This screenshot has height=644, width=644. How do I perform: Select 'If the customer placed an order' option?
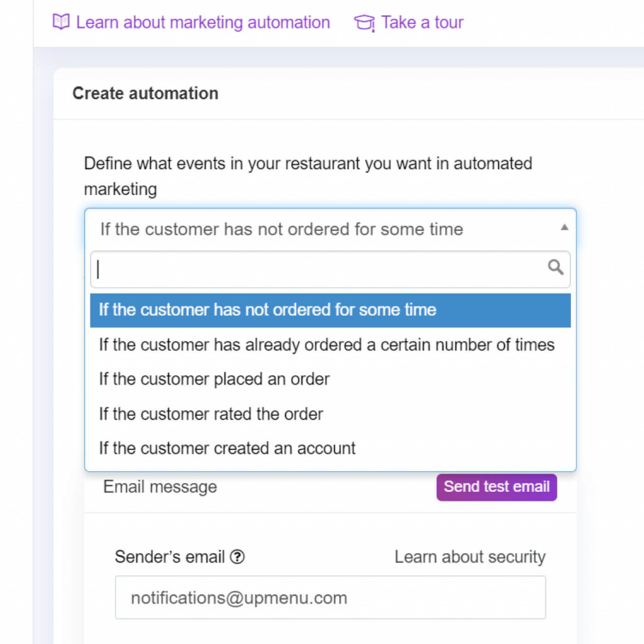coord(214,379)
